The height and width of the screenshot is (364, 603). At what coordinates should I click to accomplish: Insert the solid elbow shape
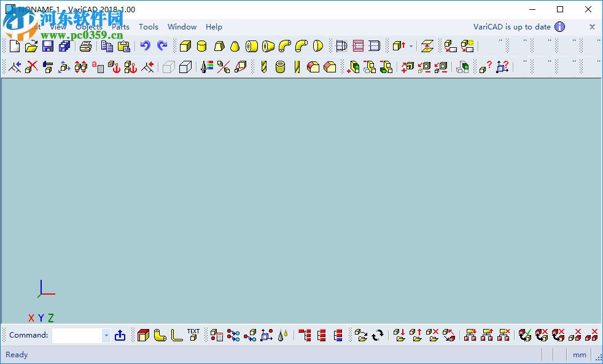[301, 46]
